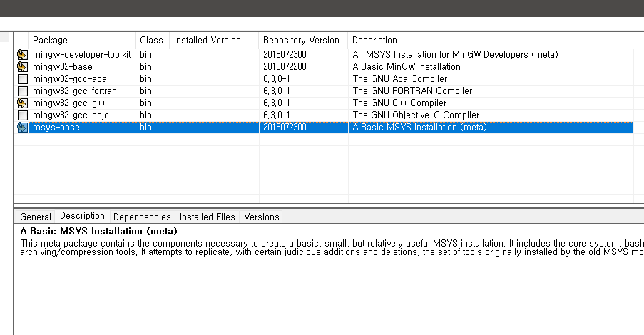
Task: Sort by the Class column header
Action: (x=153, y=40)
